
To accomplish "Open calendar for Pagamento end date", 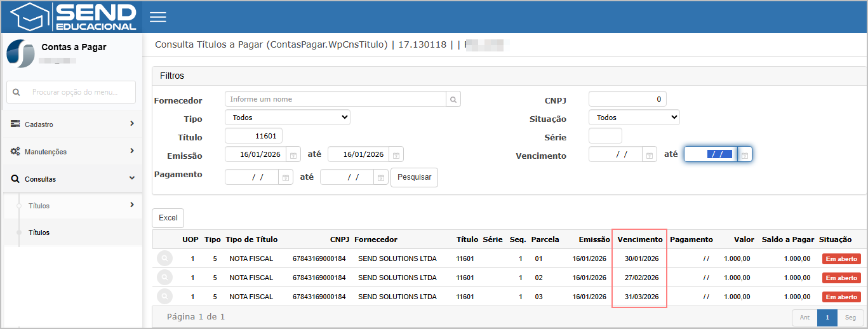I will click(380, 178).
